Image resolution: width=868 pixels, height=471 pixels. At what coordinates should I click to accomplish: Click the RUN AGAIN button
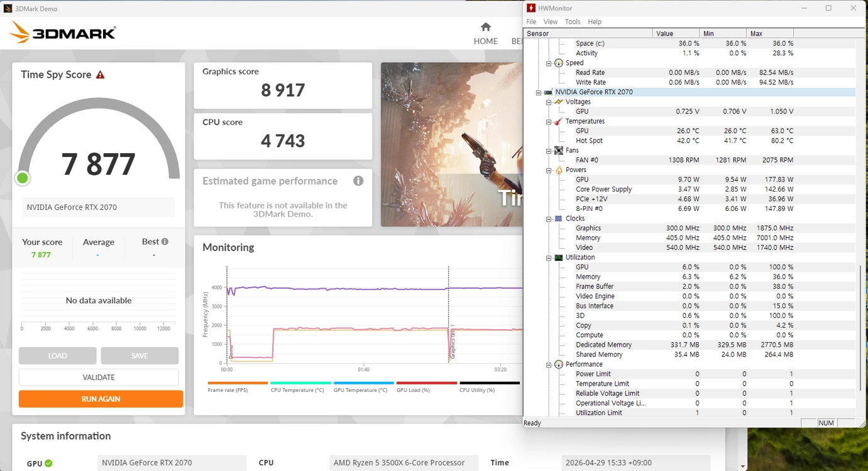tap(101, 399)
